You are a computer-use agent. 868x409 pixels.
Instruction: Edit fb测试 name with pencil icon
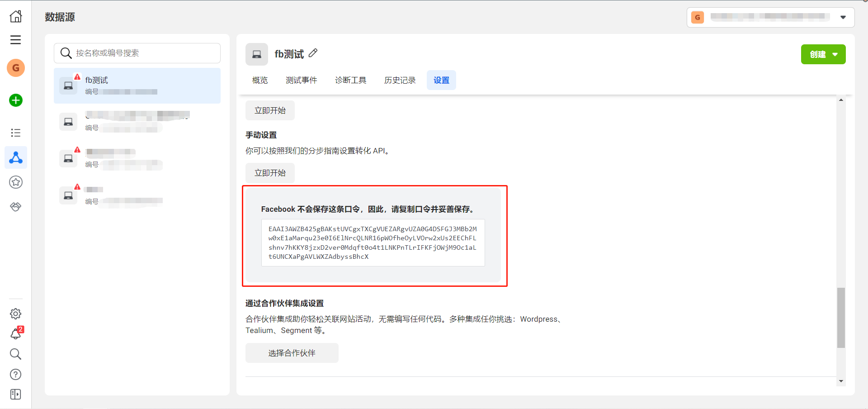point(313,53)
